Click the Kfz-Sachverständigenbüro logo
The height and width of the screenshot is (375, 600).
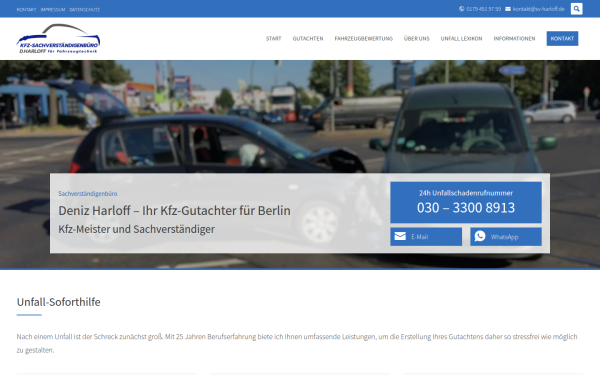58,39
